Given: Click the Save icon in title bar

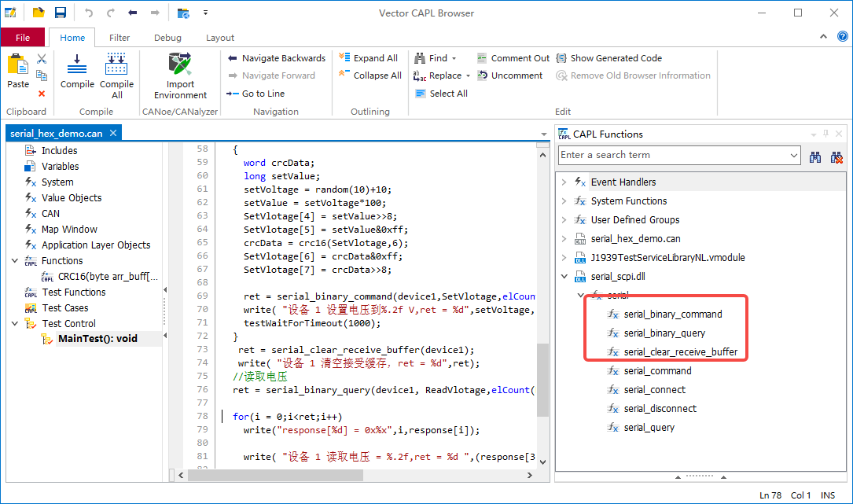Looking at the screenshot, I should click(x=60, y=13).
